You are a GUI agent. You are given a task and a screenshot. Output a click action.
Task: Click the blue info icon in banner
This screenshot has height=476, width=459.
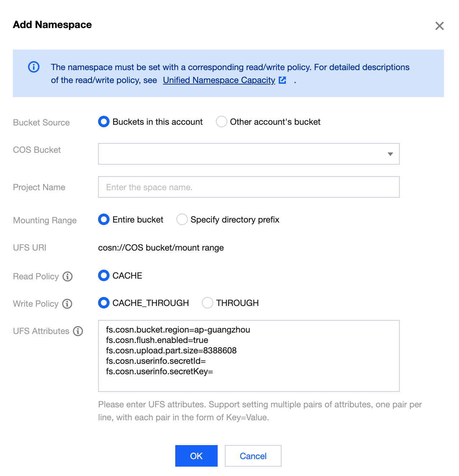[34, 67]
